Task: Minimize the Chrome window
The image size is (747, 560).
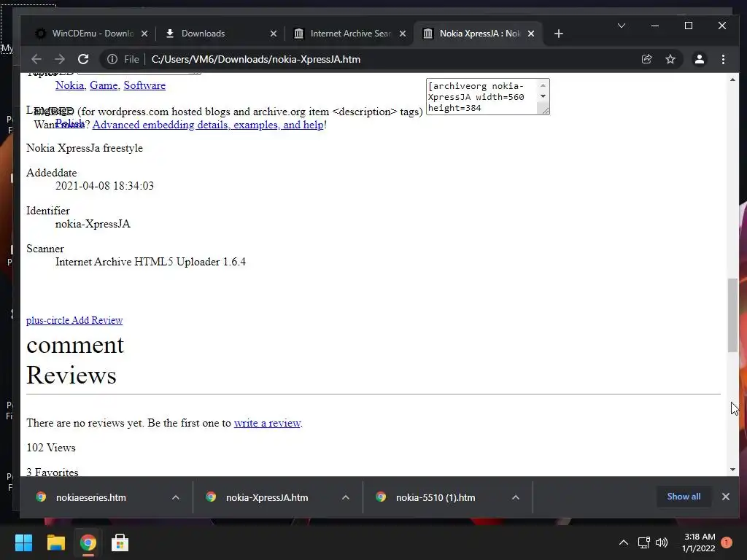Action: point(655,26)
